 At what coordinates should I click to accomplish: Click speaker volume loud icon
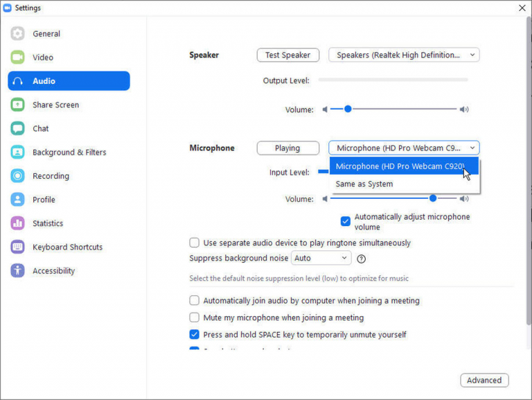[464, 110]
